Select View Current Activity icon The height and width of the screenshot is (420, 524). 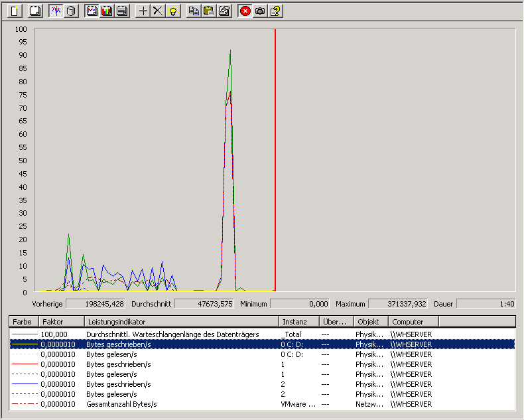click(x=56, y=11)
